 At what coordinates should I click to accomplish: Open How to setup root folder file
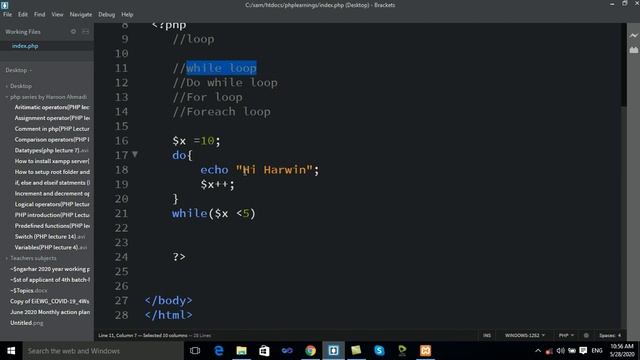52,172
